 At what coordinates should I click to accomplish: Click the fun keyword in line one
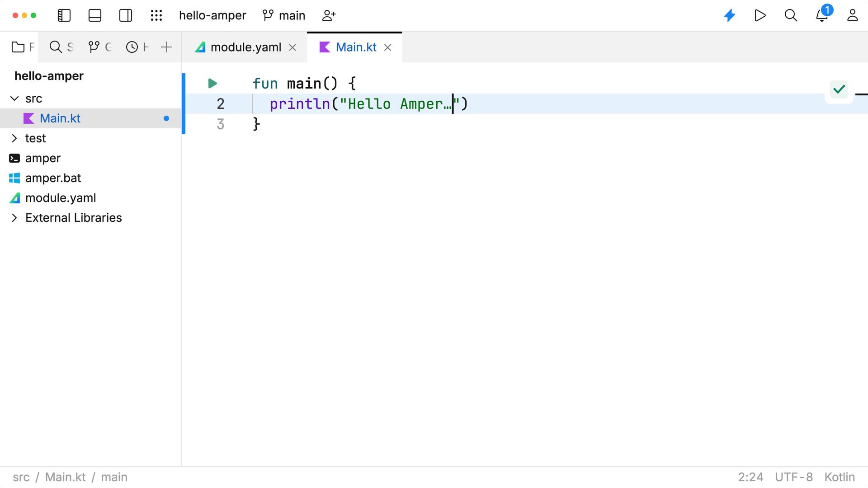point(265,84)
